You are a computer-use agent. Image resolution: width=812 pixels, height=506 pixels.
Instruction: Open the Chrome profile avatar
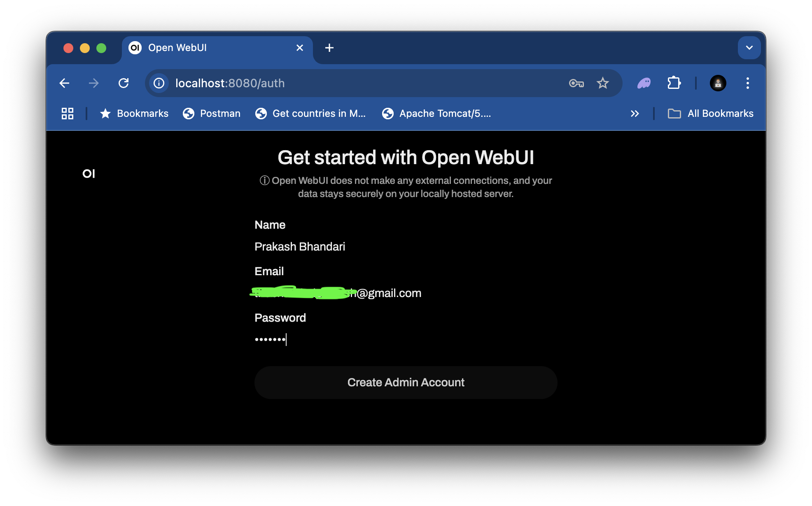click(718, 83)
